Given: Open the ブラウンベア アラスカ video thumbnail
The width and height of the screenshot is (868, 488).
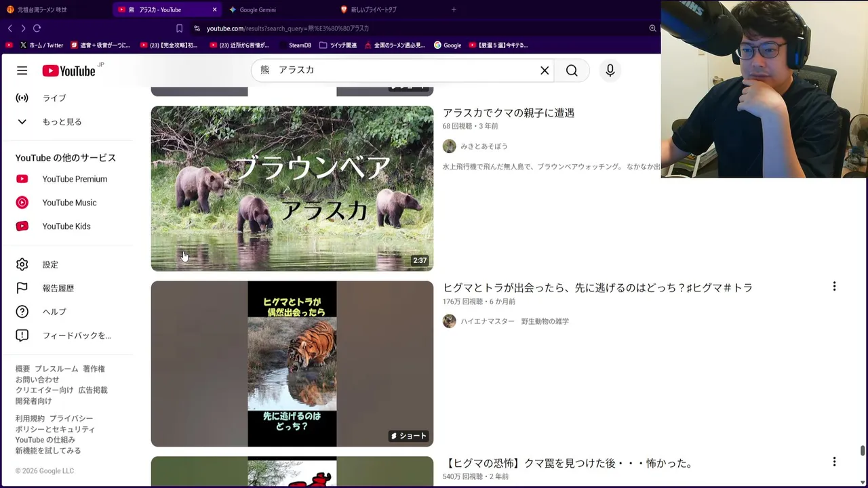Looking at the screenshot, I should click(292, 188).
